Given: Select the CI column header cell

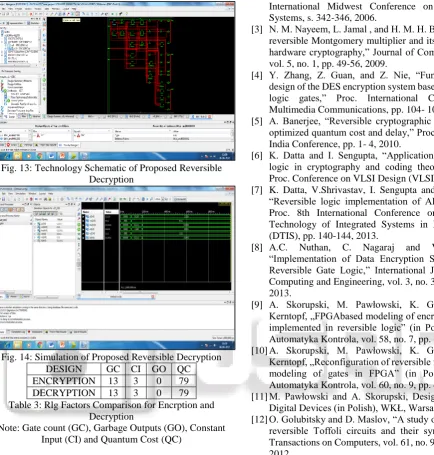Looking at the screenshot, I should tap(136, 369).
